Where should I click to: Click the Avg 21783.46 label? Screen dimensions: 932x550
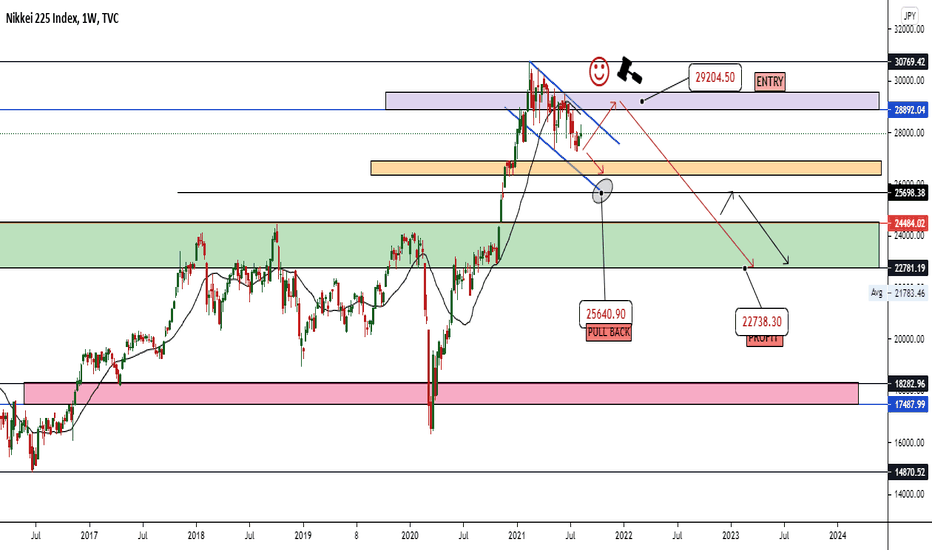898,293
